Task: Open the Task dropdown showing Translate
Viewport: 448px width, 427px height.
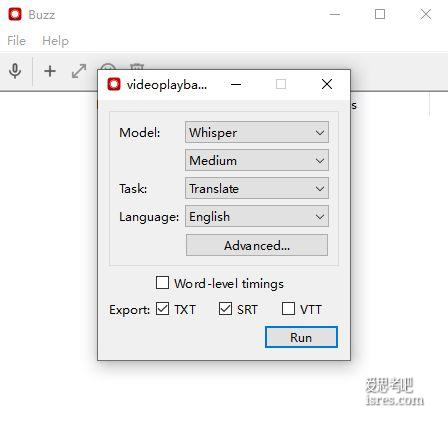Action: pos(257,188)
